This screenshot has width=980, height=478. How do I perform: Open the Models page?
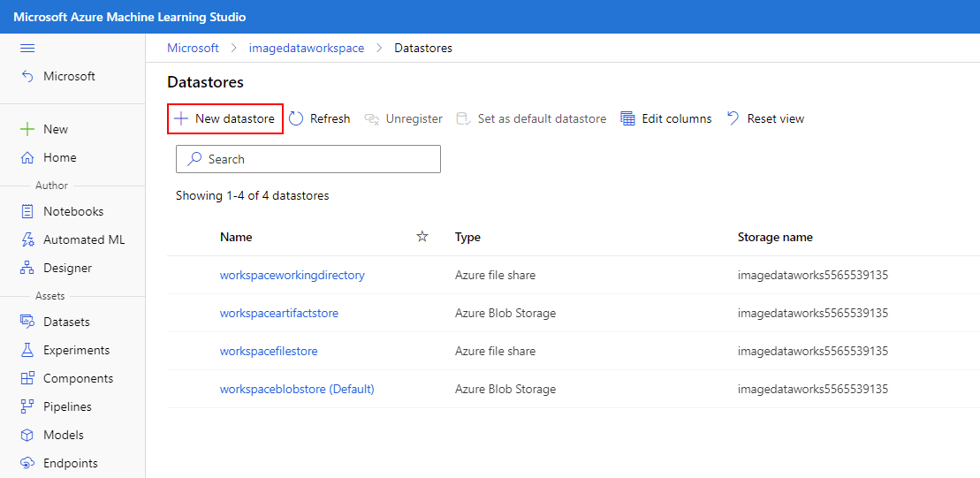63,435
